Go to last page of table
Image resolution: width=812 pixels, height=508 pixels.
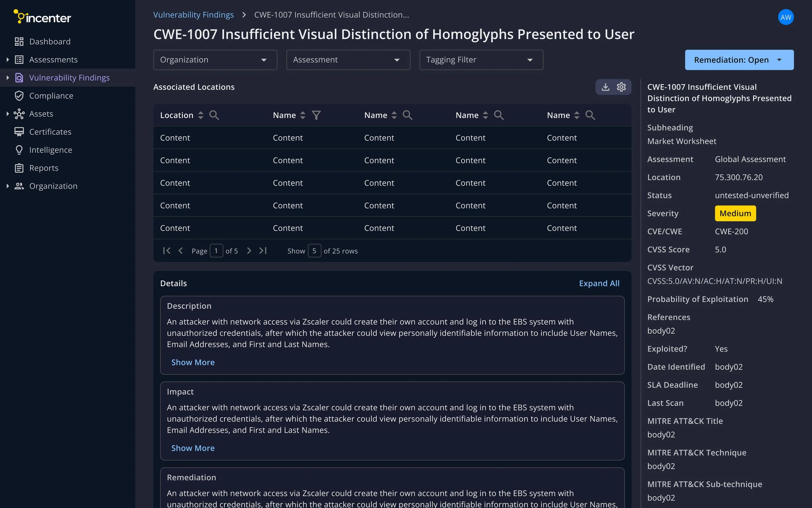click(x=263, y=251)
